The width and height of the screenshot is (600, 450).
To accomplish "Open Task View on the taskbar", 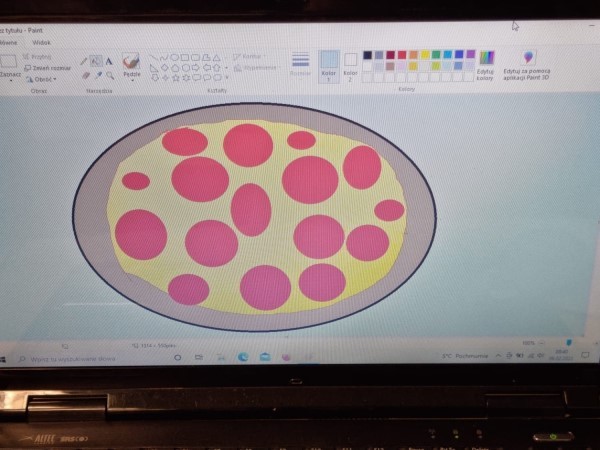I will [x=199, y=357].
